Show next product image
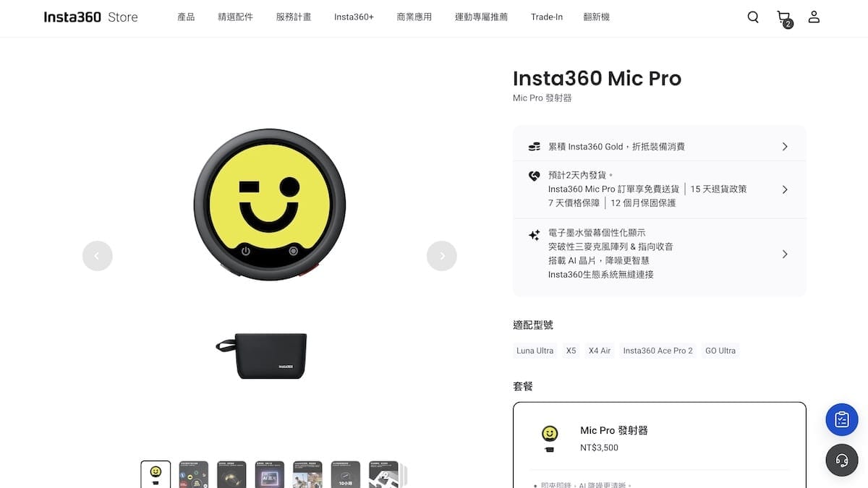 click(x=442, y=255)
